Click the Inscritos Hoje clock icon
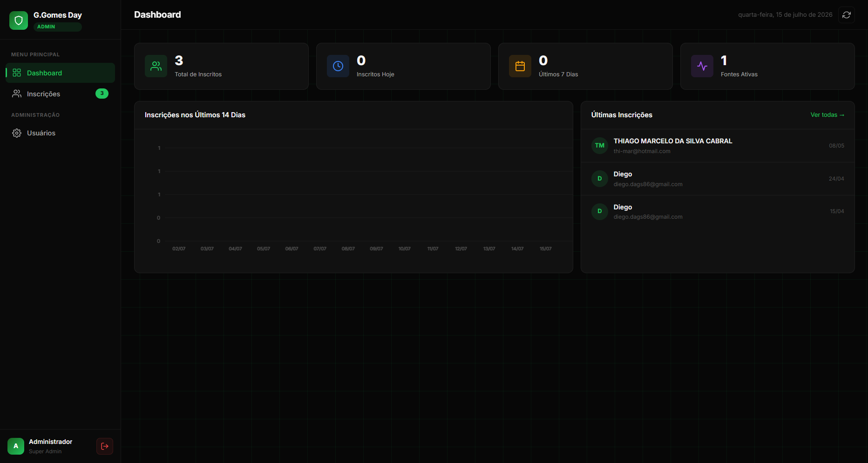The image size is (868, 463). pos(338,66)
